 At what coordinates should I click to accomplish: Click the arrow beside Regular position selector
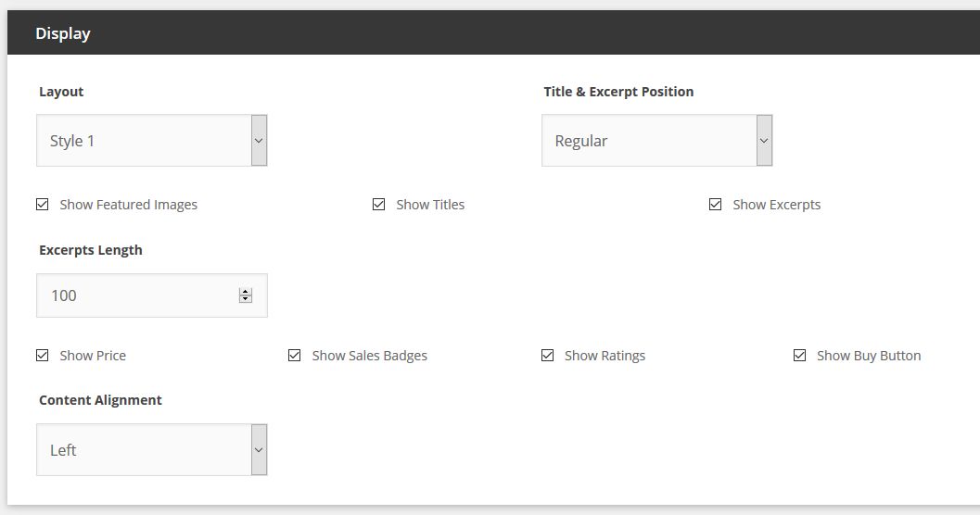pyautogui.click(x=764, y=141)
